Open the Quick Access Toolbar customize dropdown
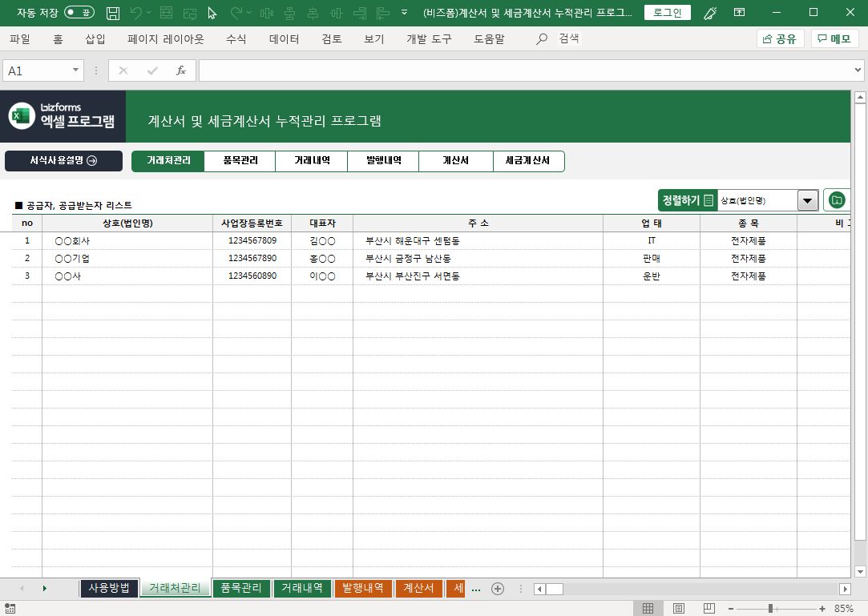This screenshot has width=868, height=616. pos(405,13)
